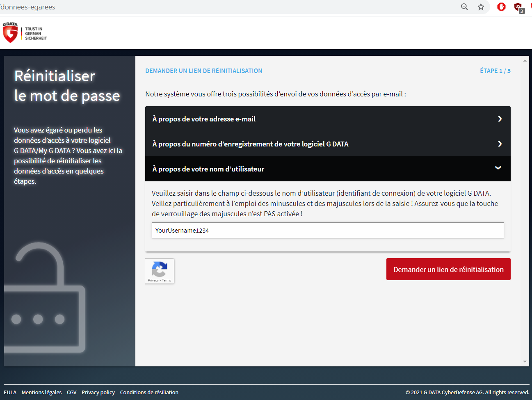Focus the username input field
Screen dimensions: 532x400
(x=328, y=230)
